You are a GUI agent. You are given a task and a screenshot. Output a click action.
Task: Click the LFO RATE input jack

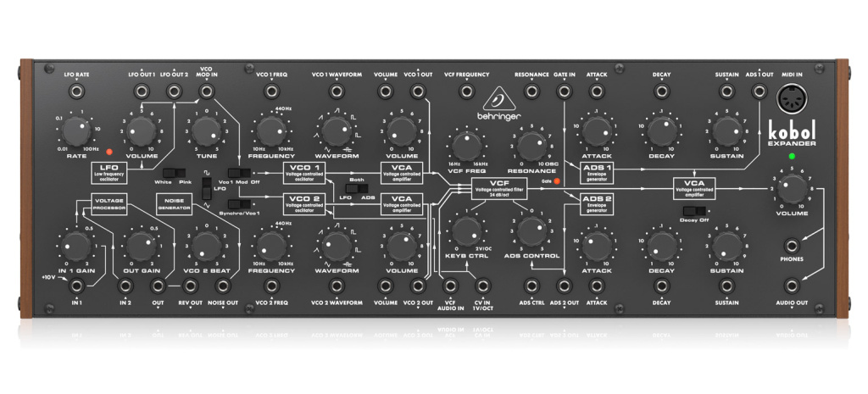(75, 91)
